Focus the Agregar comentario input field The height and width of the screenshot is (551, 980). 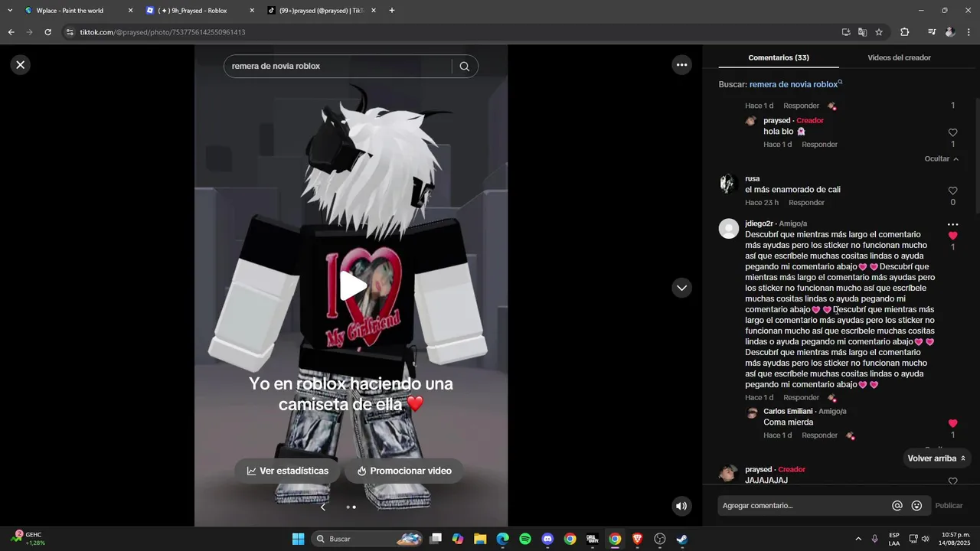pyautogui.click(x=804, y=506)
